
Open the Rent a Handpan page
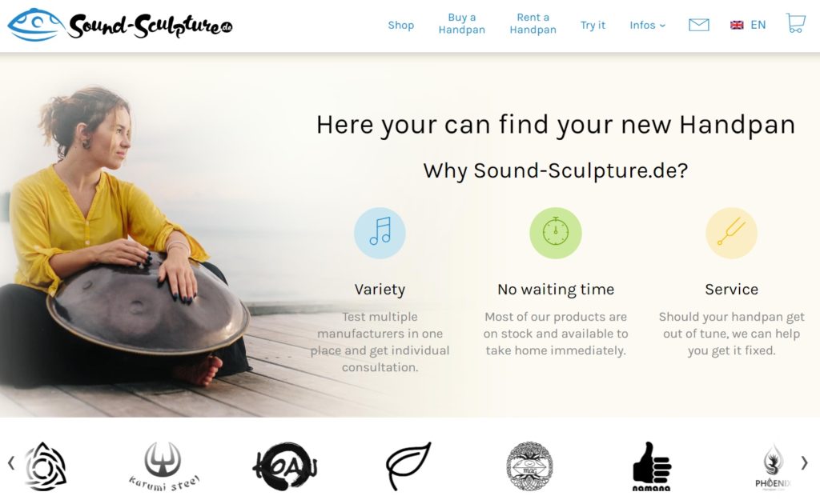click(x=533, y=23)
